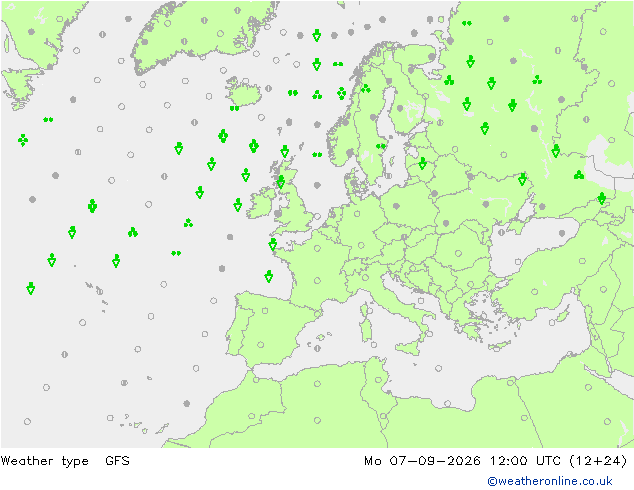
Task: Click the island of Crete on the map
Action: (499, 346)
